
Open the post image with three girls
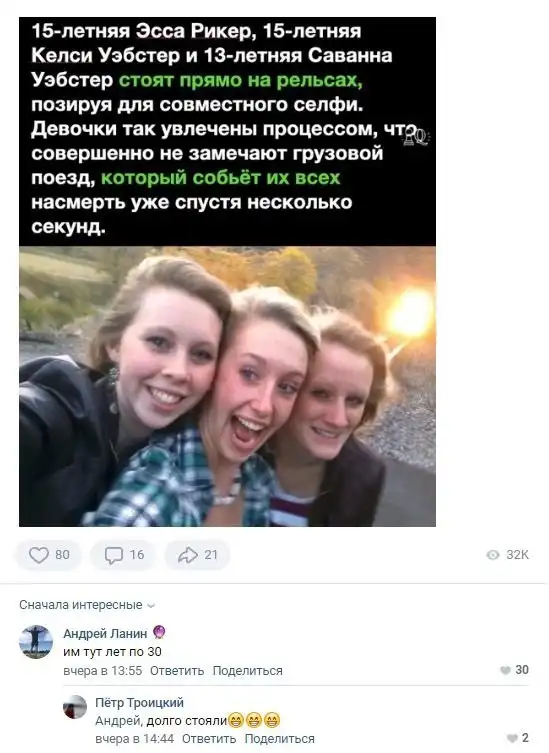(x=227, y=386)
